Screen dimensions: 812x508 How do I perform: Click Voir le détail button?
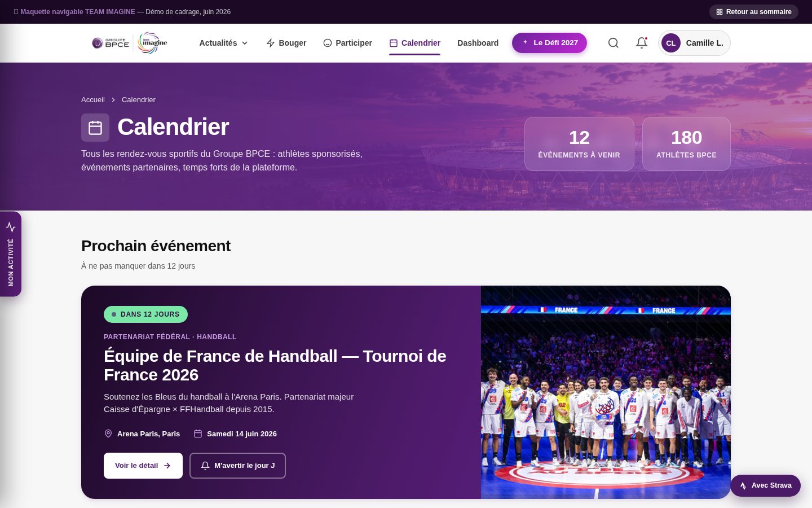click(143, 466)
